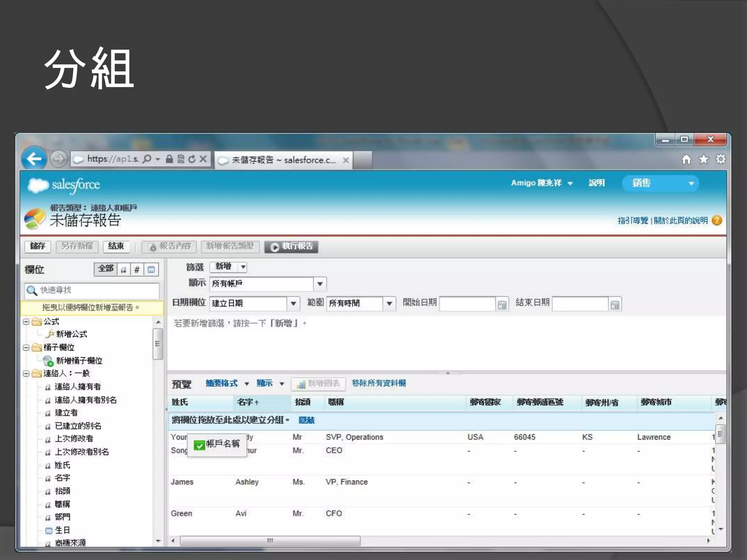Viewport: 747px width, 560px height.
Task: Open the favorites star icon
Action: tap(703, 159)
